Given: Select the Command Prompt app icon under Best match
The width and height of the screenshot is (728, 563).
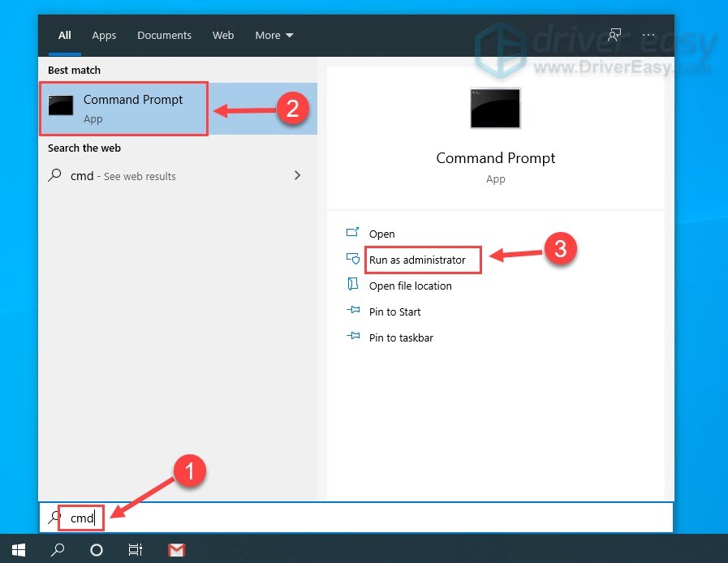Looking at the screenshot, I should 60,106.
